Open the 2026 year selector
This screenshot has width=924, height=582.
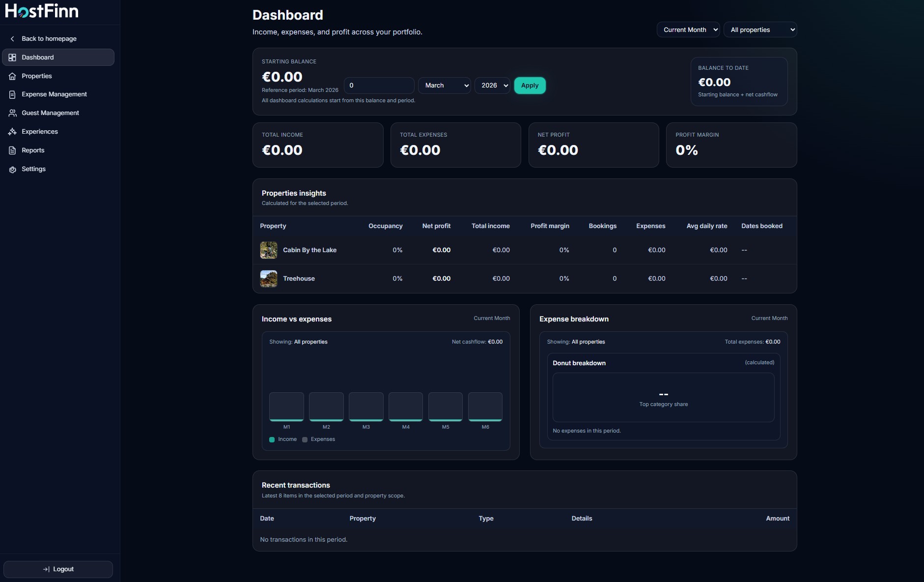(492, 85)
